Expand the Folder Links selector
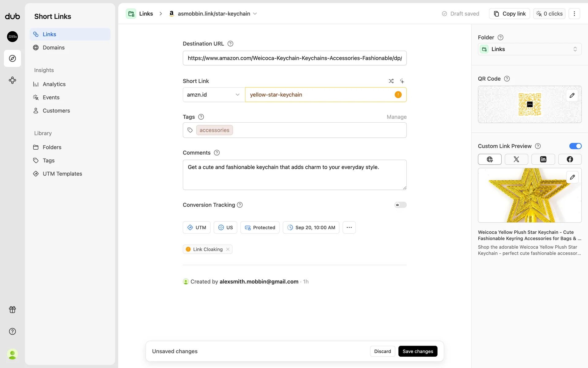This screenshot has height=368, width=588. (530, 49)
